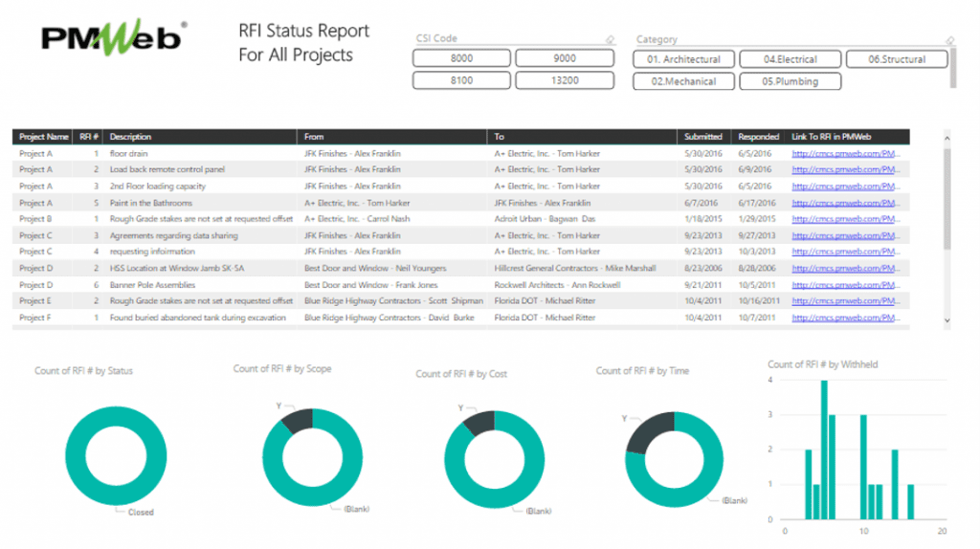This screenshot has height=549, width=980.
Task: Click 'Blue Ridge Highway Contractors - David Burke' cell
Action: [389, 318]
